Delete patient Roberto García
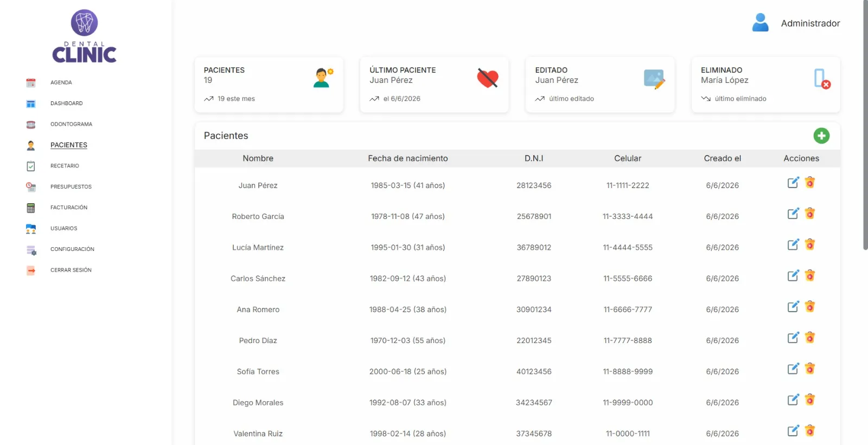The image size is (868, 445). (x=810, y=214)
